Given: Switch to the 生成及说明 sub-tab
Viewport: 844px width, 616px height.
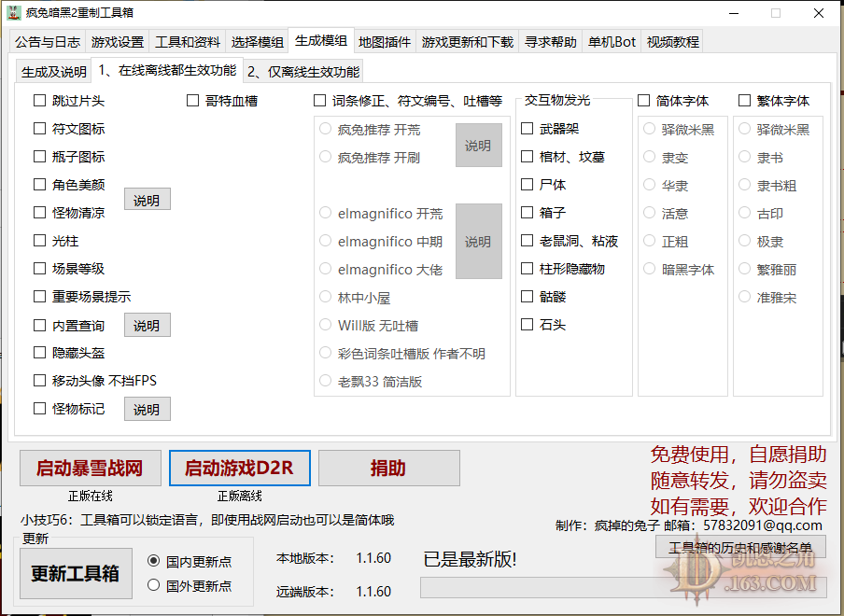Looking at the screenshot, I should [54, 72].
